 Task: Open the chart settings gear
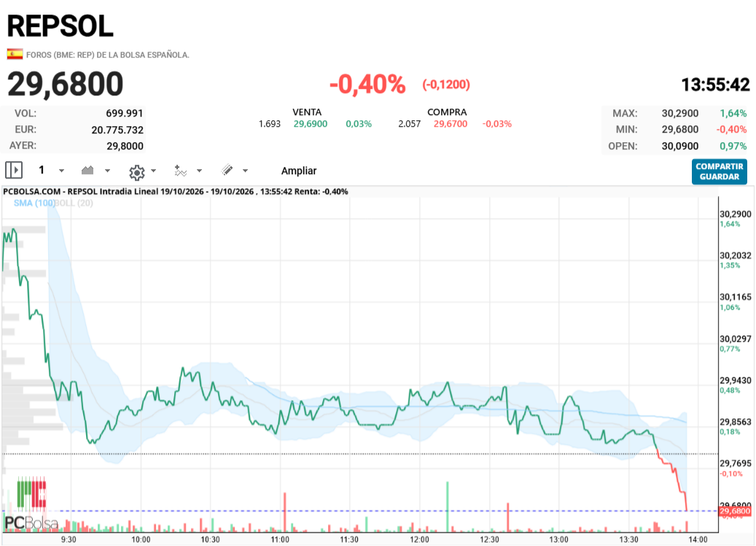click(x=137, y=171)
